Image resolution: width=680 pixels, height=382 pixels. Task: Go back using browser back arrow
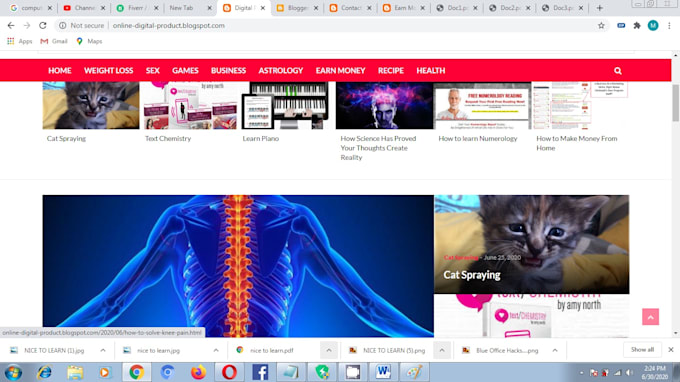(x=11, y=26)
